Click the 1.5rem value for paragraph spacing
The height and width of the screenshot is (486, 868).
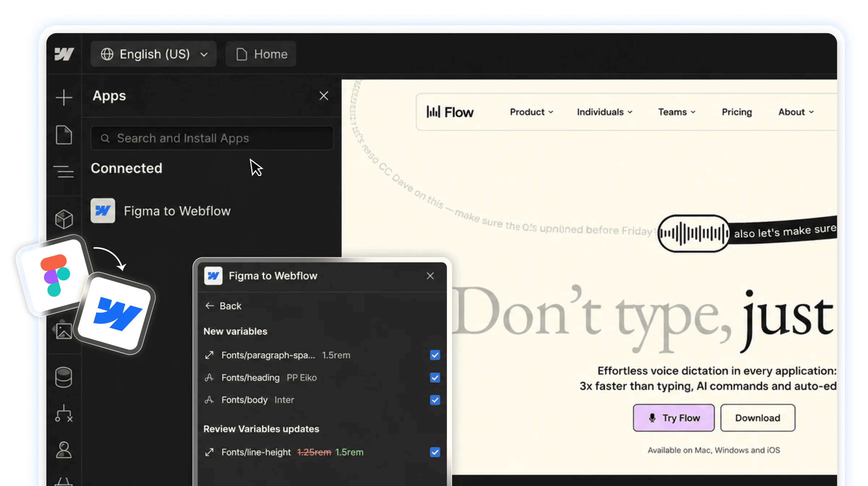pos(336,355)
